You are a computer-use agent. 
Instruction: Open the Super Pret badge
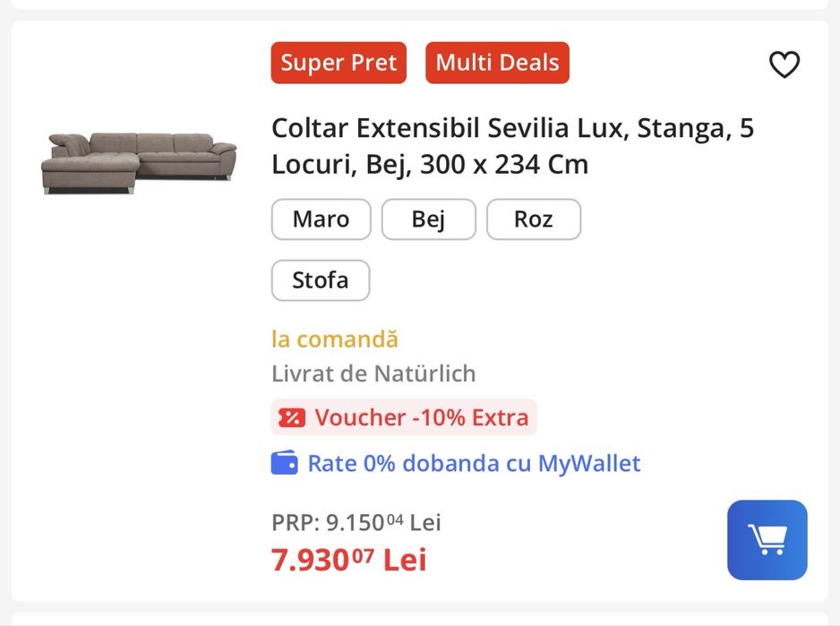(x=339, y=63)
